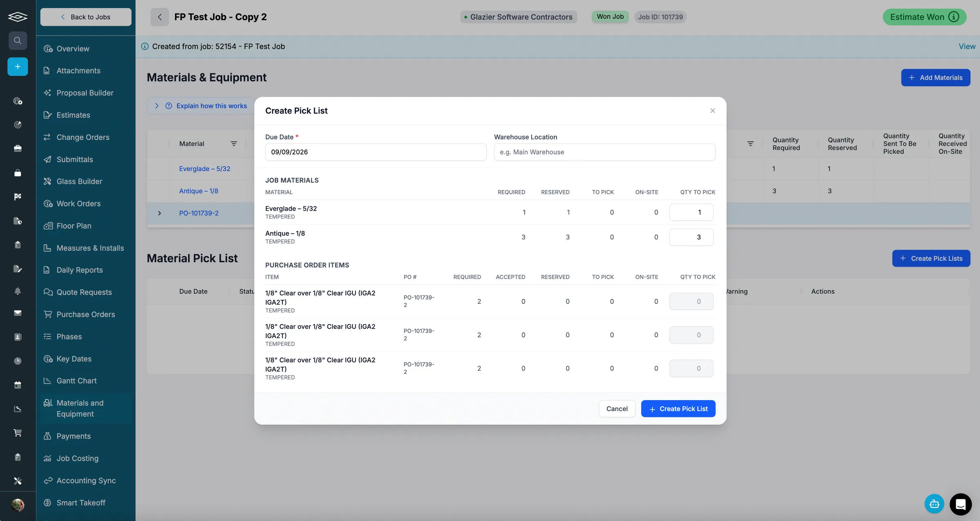This screenshot has width=980, height=521.
Task: Click the filter icon left of Quantity Required
Action: coord(751,144)
